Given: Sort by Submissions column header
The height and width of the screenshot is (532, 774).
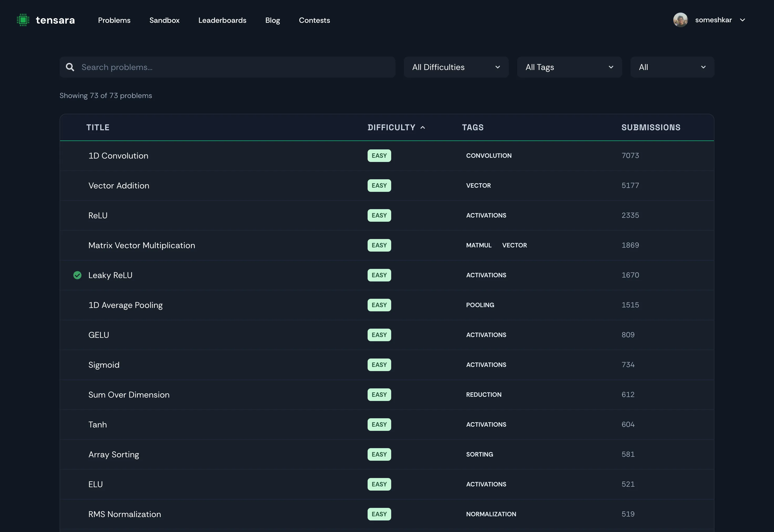Looking at the screenshot, I should [x=651, y=128].
